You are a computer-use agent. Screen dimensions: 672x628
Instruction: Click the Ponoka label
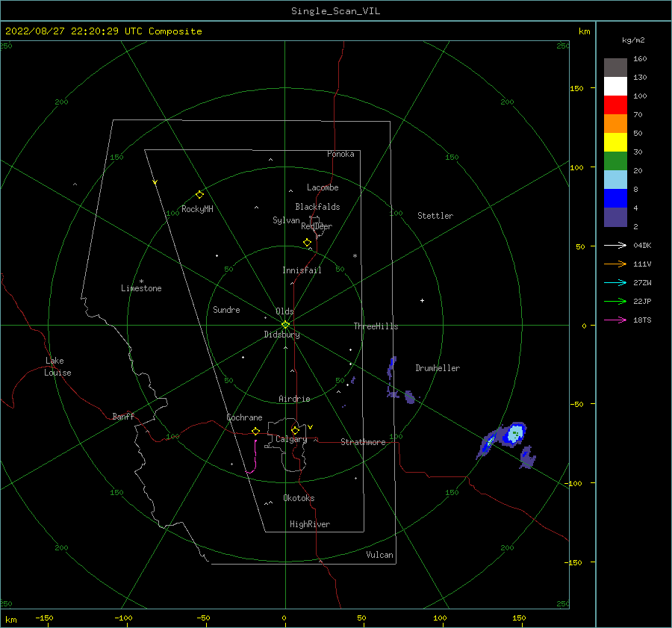coord(340,154)
